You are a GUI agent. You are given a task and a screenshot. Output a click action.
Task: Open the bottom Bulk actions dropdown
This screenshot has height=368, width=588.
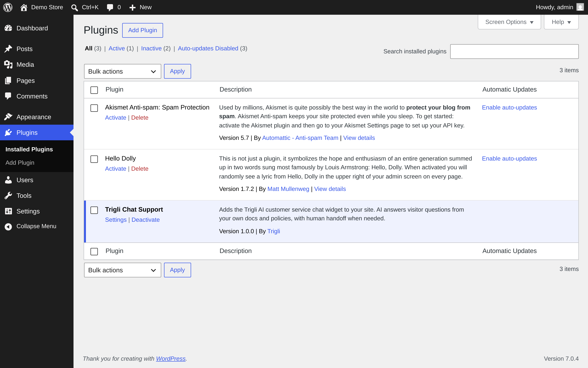click(122, 270)
